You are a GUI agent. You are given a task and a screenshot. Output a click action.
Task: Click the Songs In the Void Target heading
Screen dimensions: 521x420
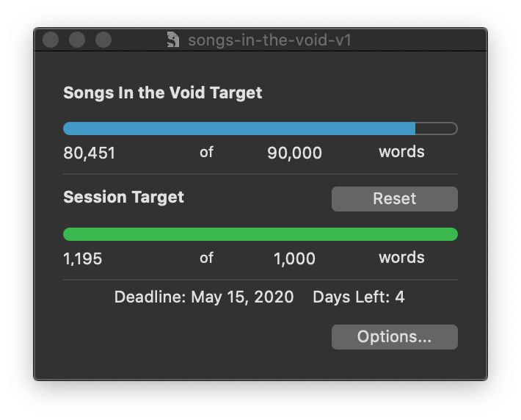tap(162, 93)
